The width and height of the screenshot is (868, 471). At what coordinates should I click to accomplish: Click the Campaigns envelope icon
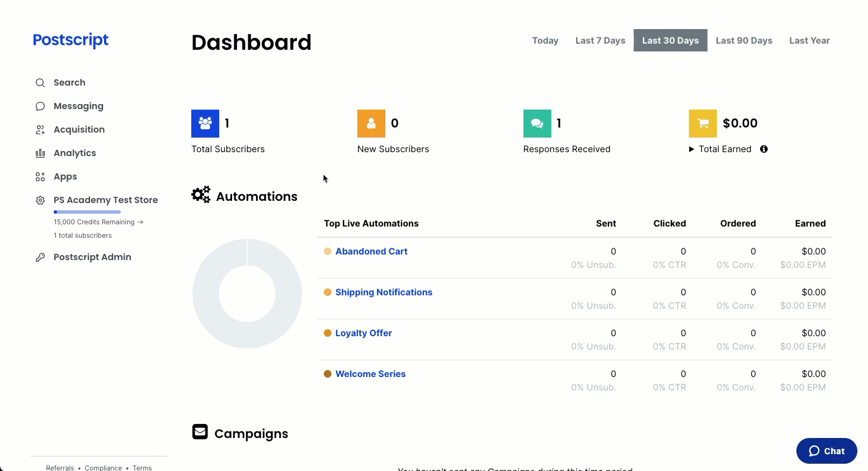pos(200,432)
